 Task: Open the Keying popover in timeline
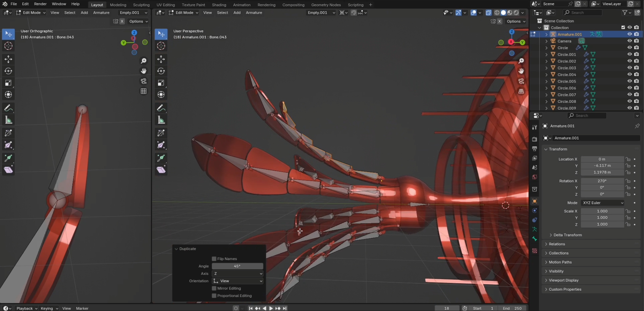(x=49, y=308)
